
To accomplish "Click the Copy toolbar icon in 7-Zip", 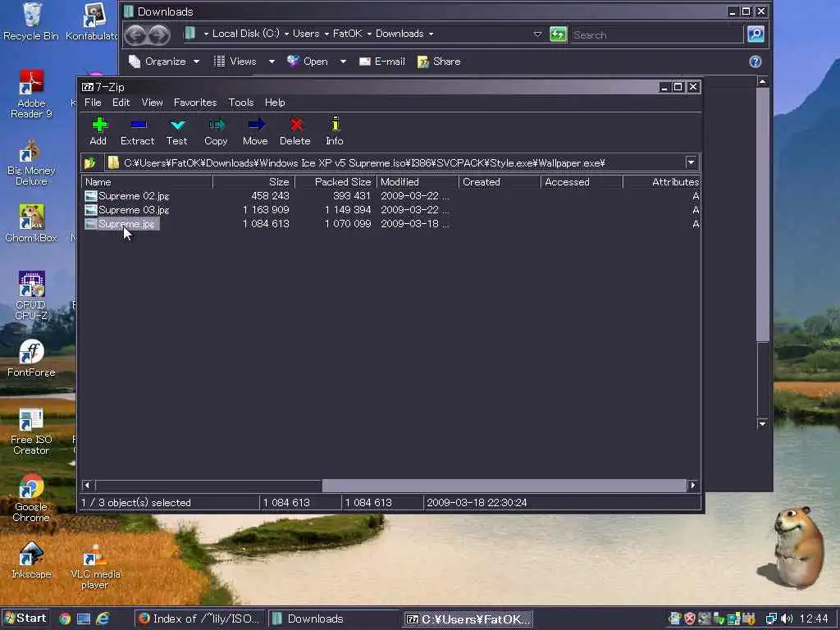I will point(216,131).
